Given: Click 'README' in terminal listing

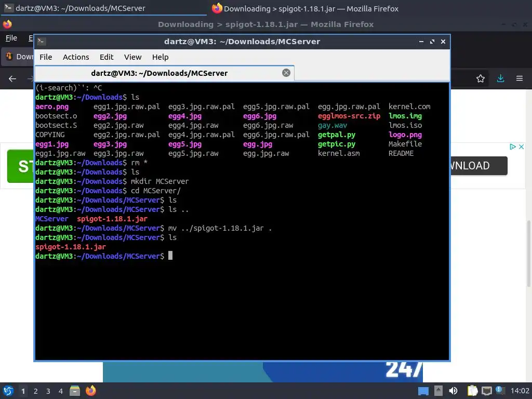Looking at the screenshot, I should [401, 153].
